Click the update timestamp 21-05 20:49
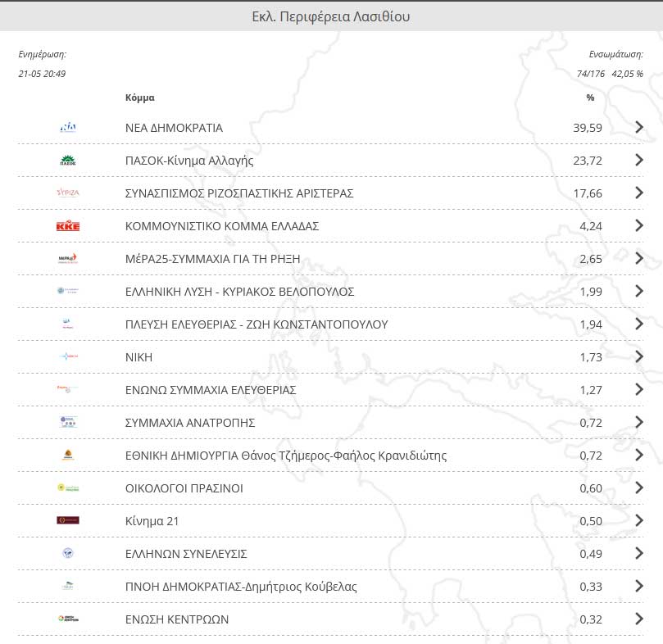Screen dimensions: 663x644 click(x=42, y=74)
